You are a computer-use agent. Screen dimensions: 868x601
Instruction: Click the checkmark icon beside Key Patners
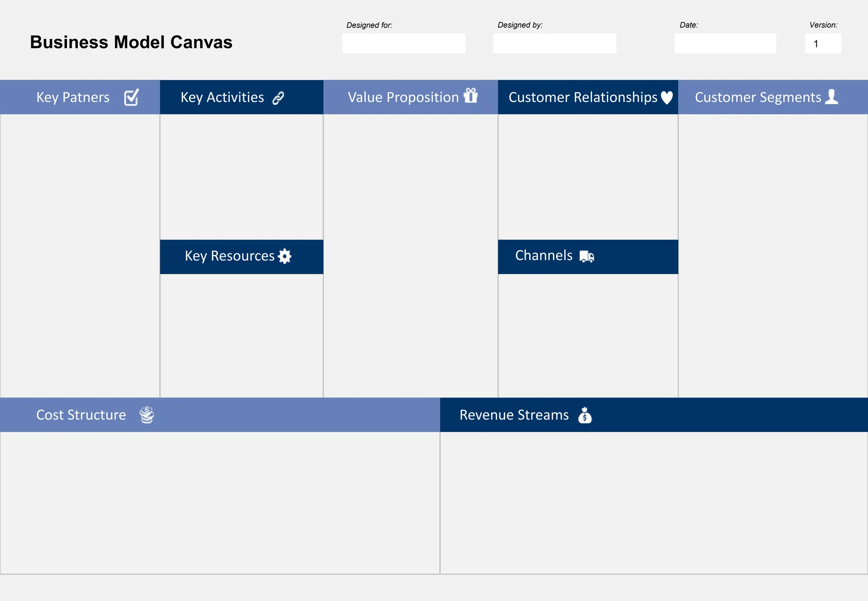pyautogui.click(x=131, y=97)
